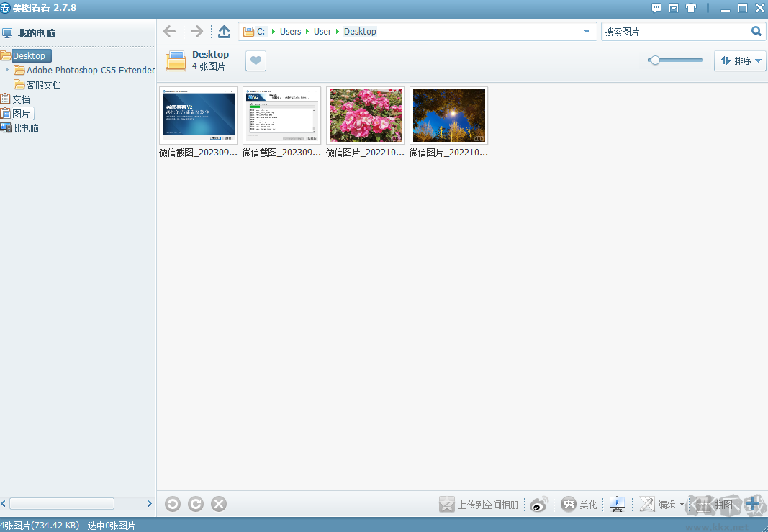Image resolution: width=768 pixels, height=532 pixels.
Task: Toggle the heart favorite button for Desktop
Action: (x=256, y=61)
